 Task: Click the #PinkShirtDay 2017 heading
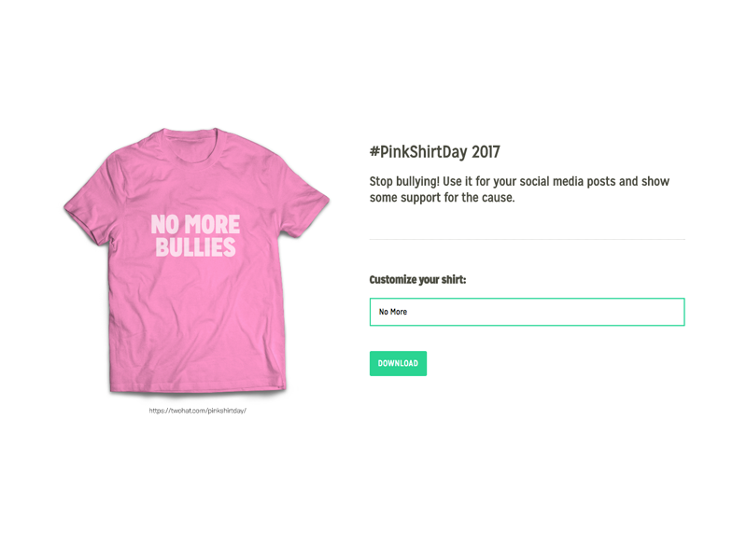click(436, 151)
